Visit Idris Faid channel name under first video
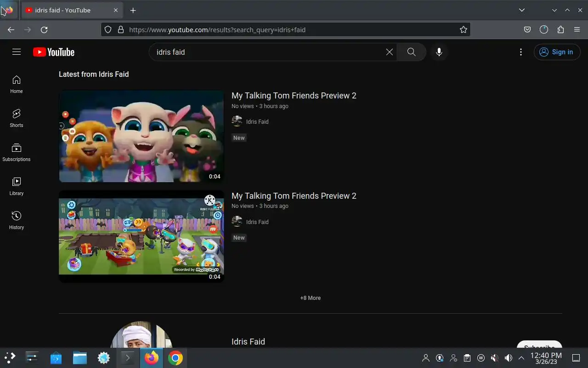The image size is (588, 368). (x=257, y=121)
